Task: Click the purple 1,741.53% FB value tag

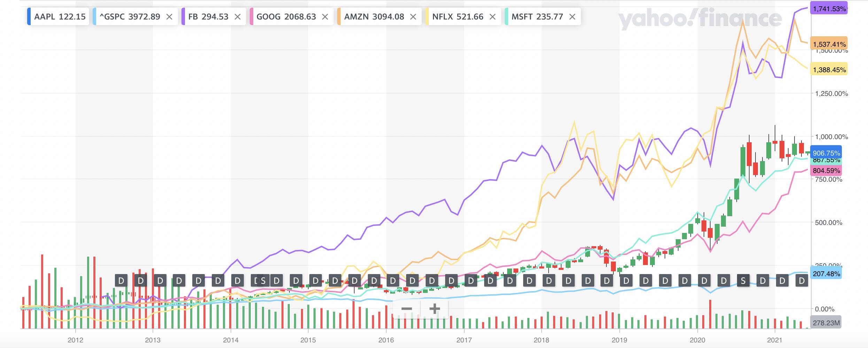Action: [829, 9]
